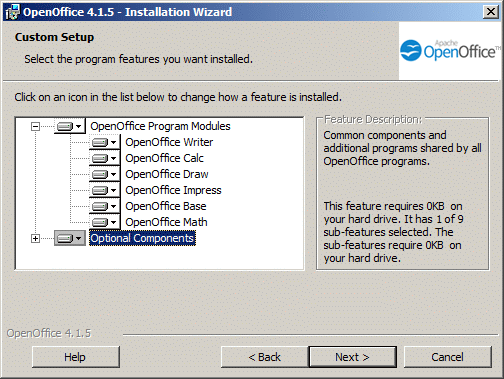Select the OpenOffice Writer row

[169, 142]
